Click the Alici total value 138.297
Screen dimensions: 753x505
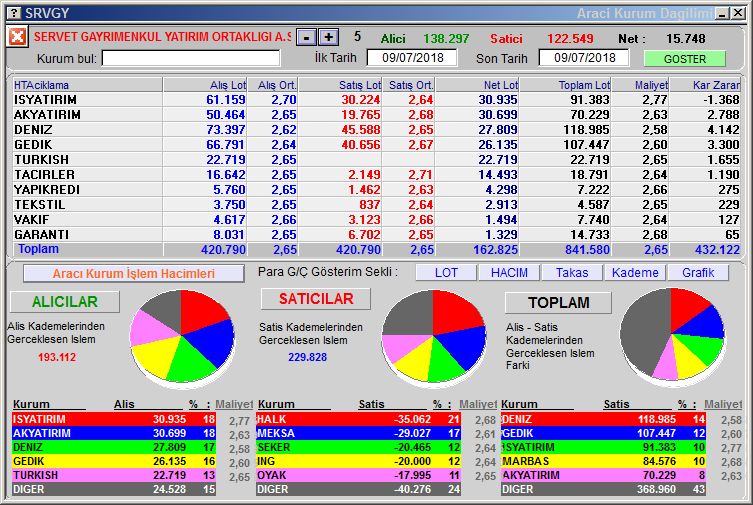point(446,38)
